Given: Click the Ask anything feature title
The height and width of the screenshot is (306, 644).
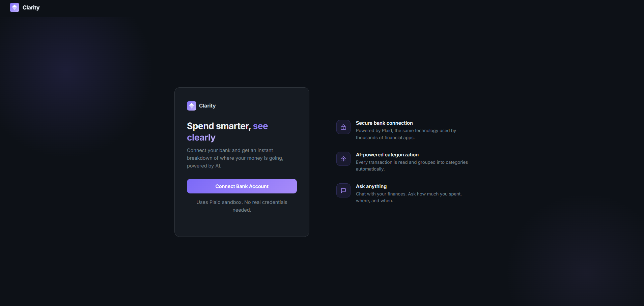Looking at the screenshot, I should click(x=371, y=186).
